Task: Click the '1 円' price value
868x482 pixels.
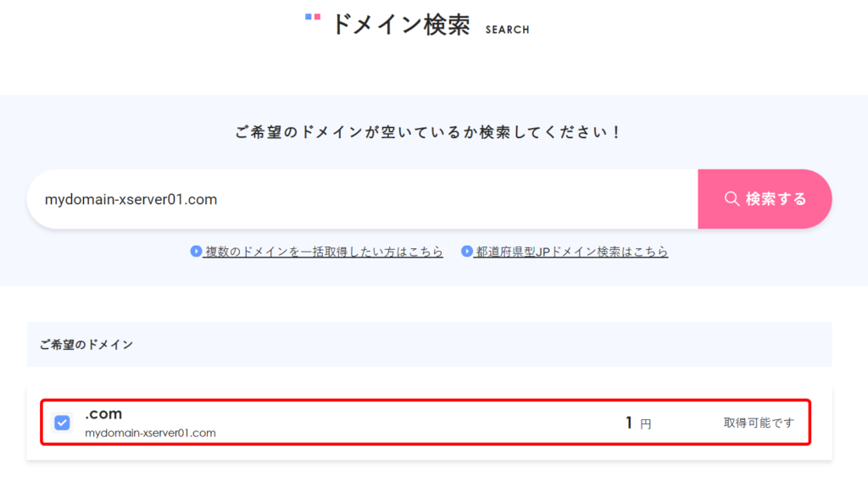Action: point(638,423)
